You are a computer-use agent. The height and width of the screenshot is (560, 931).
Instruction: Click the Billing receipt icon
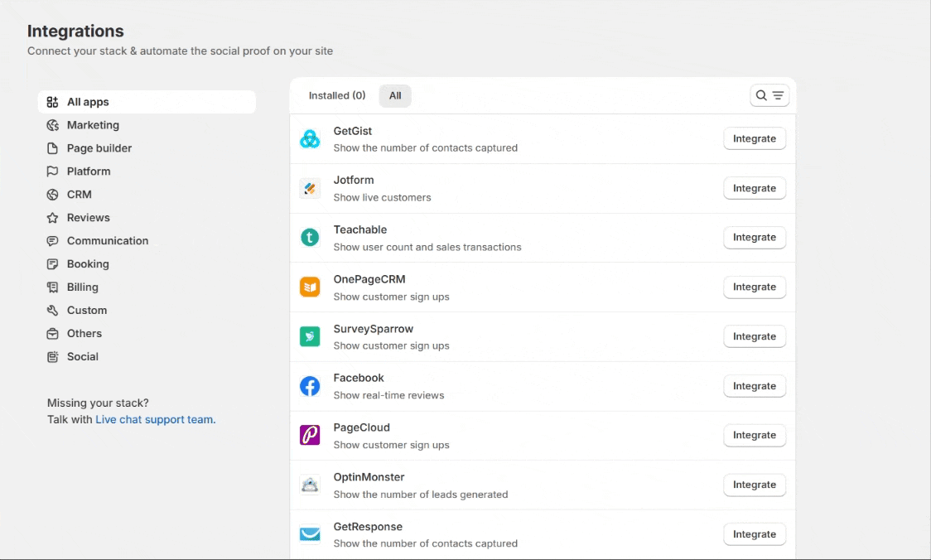point(52,287)
